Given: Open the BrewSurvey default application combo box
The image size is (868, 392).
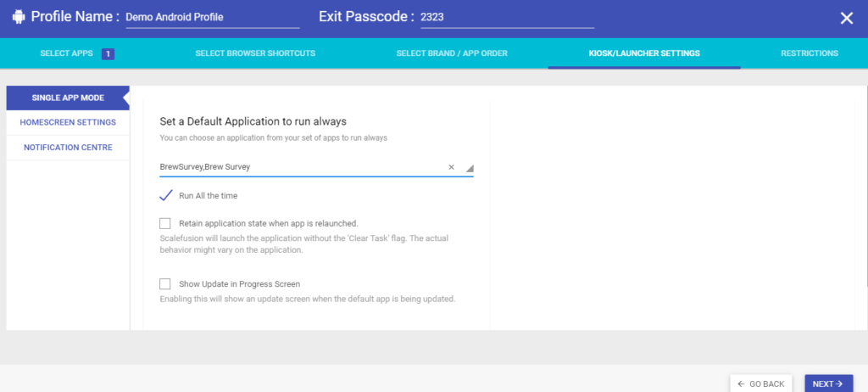Looking at the screenshot, I should coord(316,167).
